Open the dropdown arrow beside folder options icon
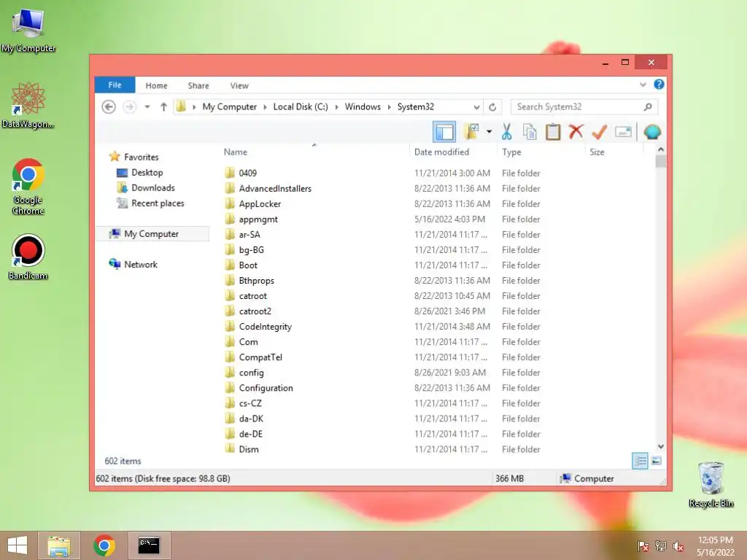 point(489,132)
